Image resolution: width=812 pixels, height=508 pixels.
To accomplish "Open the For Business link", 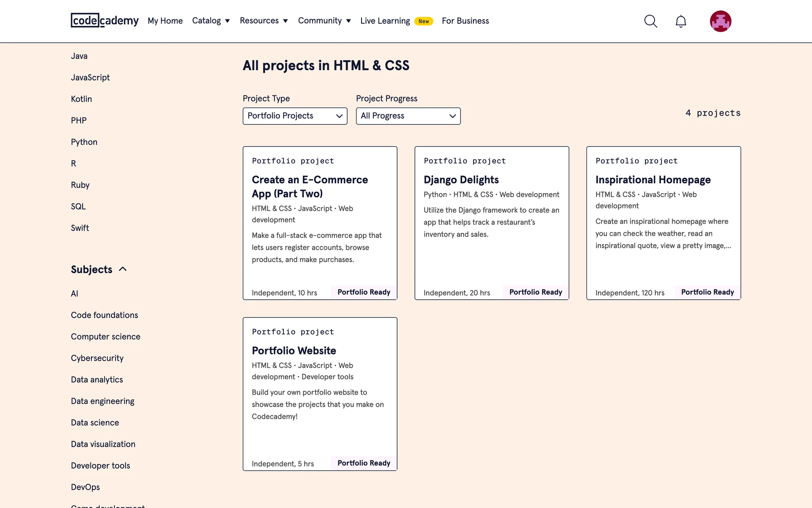I will [x=465, y=21].
